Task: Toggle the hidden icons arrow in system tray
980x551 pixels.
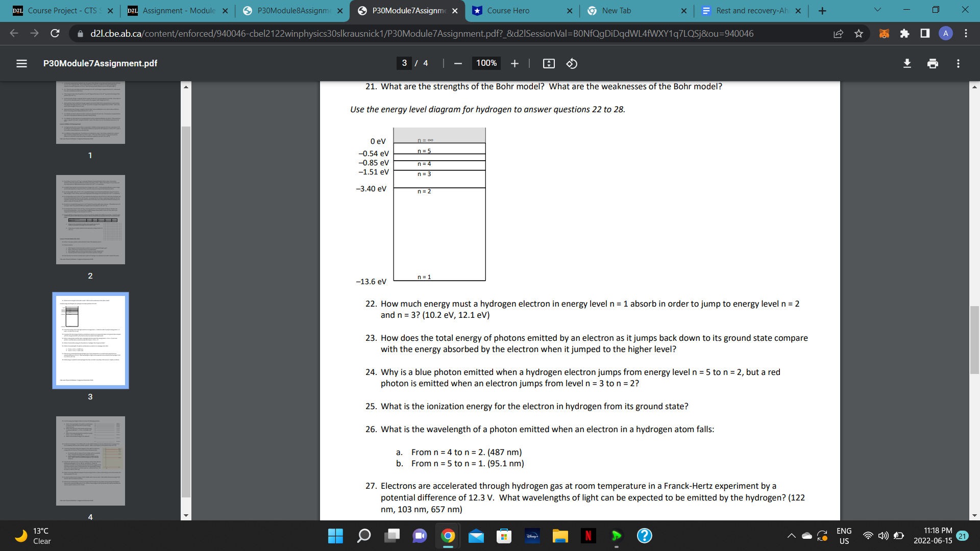Action: click(x=791, y=536)
